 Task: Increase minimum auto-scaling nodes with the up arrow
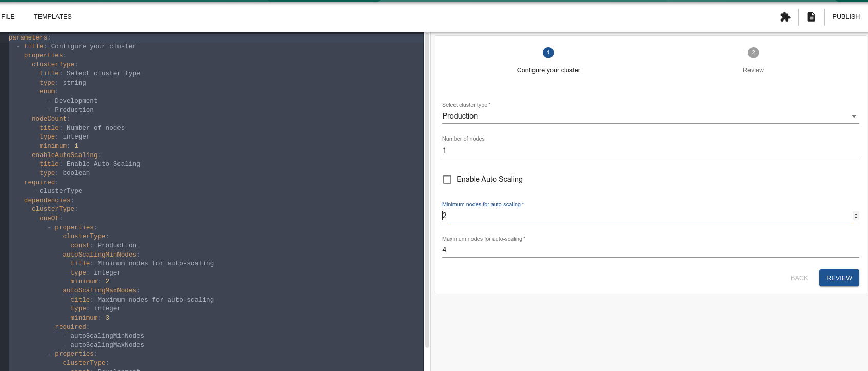coord(856,214)
